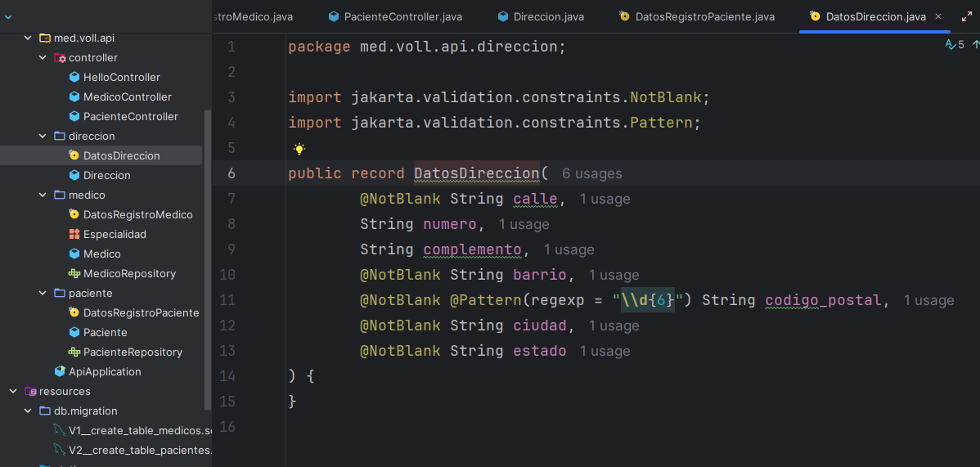
Task: Switch to the DatosRegistroPaciente.java tab
Action: pos(698,17)
